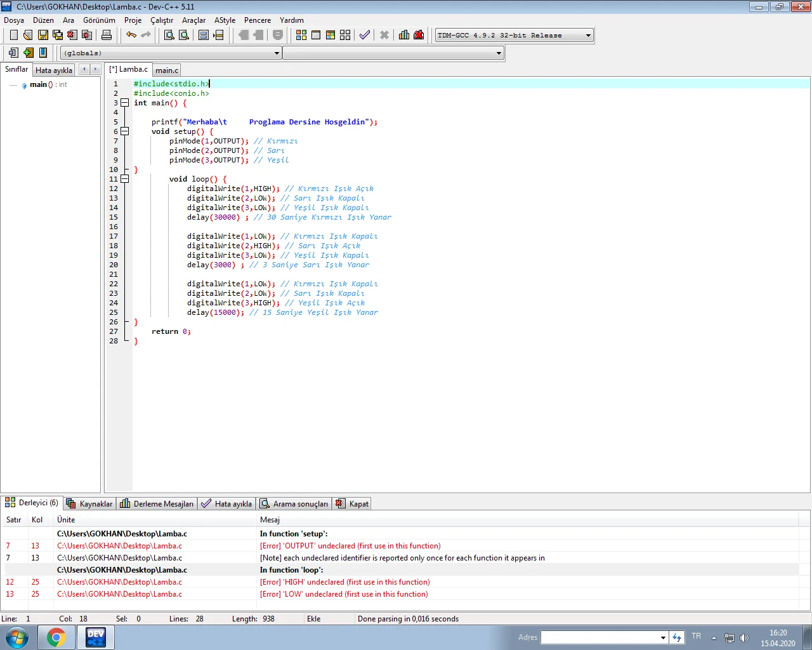Switch to the main.c editor tab
This screenshot has height=650, width=812.
coord(167,70)
